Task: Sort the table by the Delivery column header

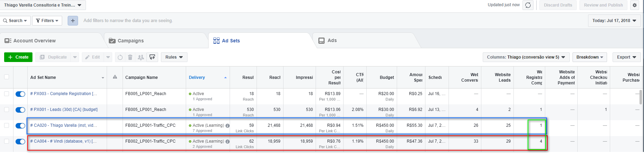Action: [x=197, y=78]
